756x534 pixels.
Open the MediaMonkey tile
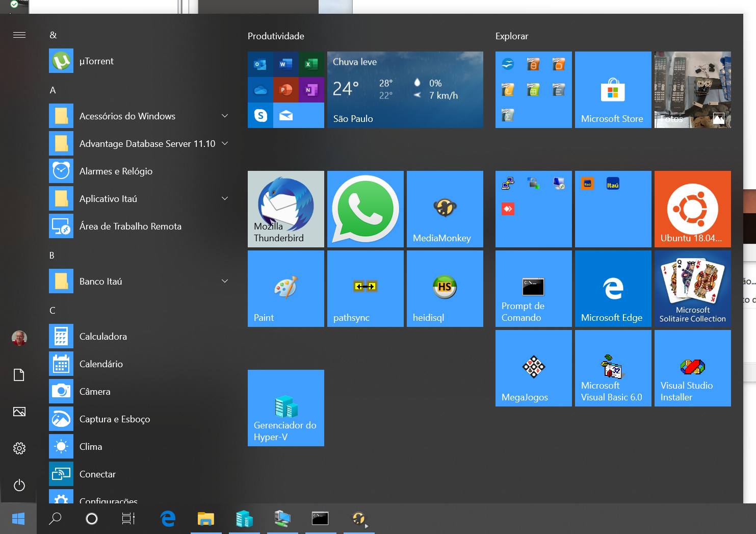coord(445,209)
